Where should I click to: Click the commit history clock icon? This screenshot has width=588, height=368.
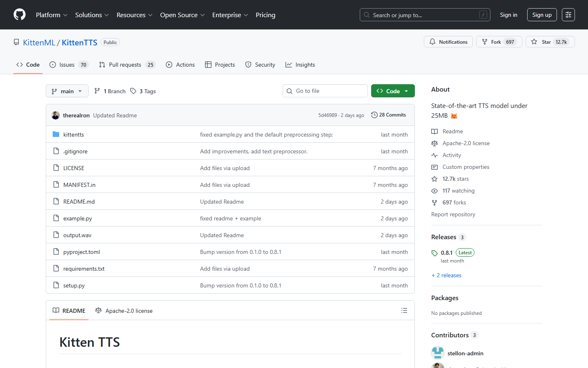tap(374, 115)
